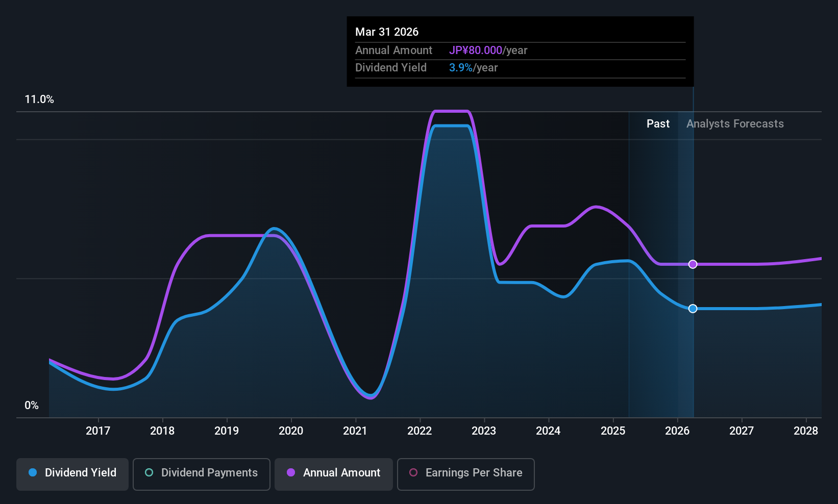Click the 2017 x-axis year label
The width and height of the screenshot is (838, 504).
(x=98, y=431)
